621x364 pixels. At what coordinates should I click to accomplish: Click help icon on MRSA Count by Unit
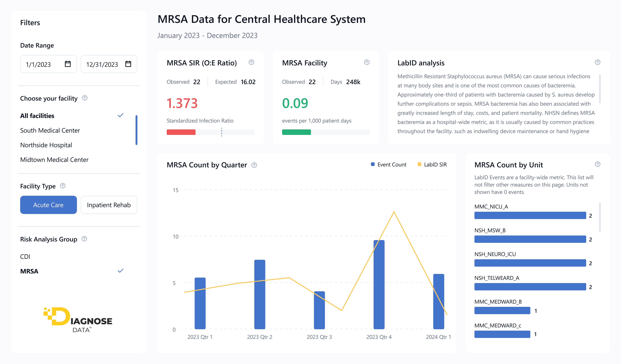(597, 164)
